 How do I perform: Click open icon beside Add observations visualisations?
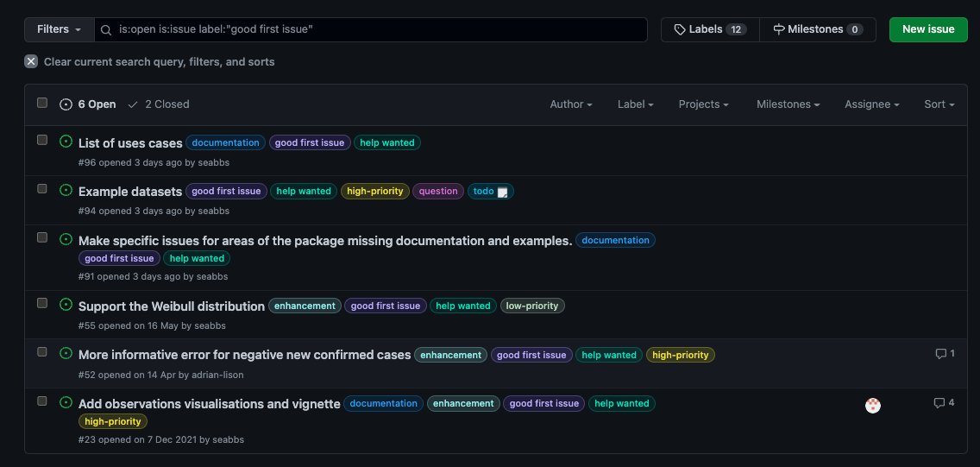(66, 402)
